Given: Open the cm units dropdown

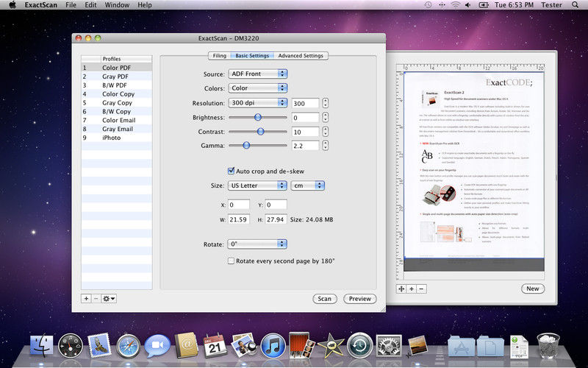Looking at the screenshot, I should point(307,185).
